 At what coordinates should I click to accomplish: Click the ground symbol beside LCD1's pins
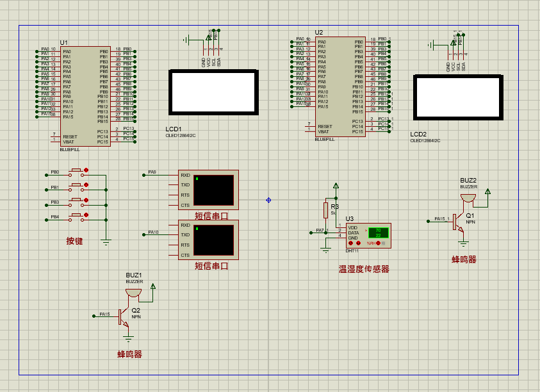[x=186, y=40]
